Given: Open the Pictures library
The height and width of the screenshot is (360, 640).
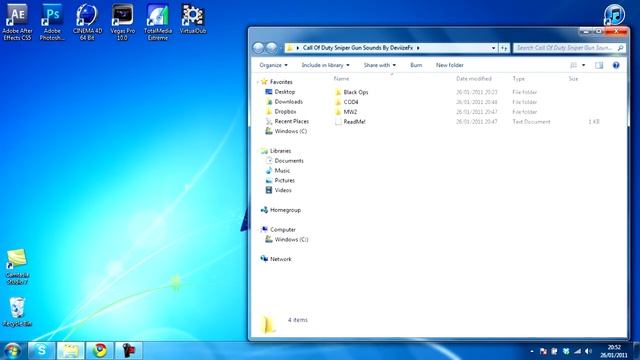Looking at the screenshot, I should coord(280,180).
